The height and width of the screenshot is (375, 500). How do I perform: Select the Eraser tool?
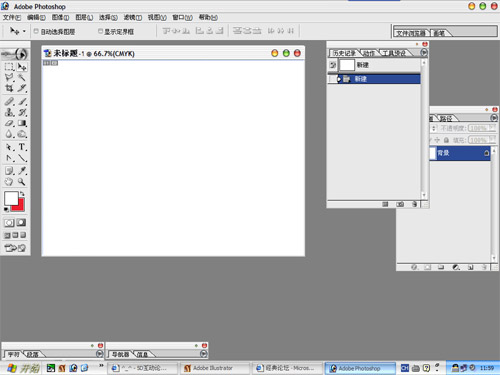(x=9, y=123)
